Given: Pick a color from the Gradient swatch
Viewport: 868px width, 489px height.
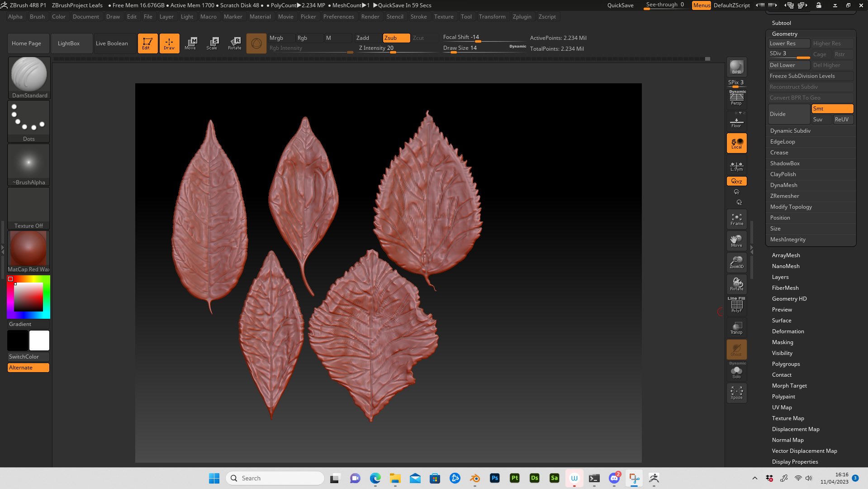Looking at the screenshot, I should pos(28,297).
